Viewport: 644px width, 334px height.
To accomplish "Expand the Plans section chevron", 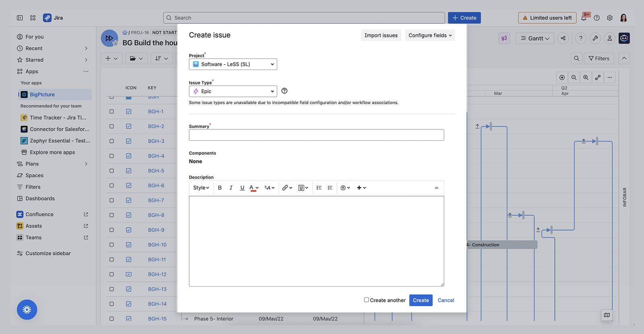I will [x=86, y=164].
